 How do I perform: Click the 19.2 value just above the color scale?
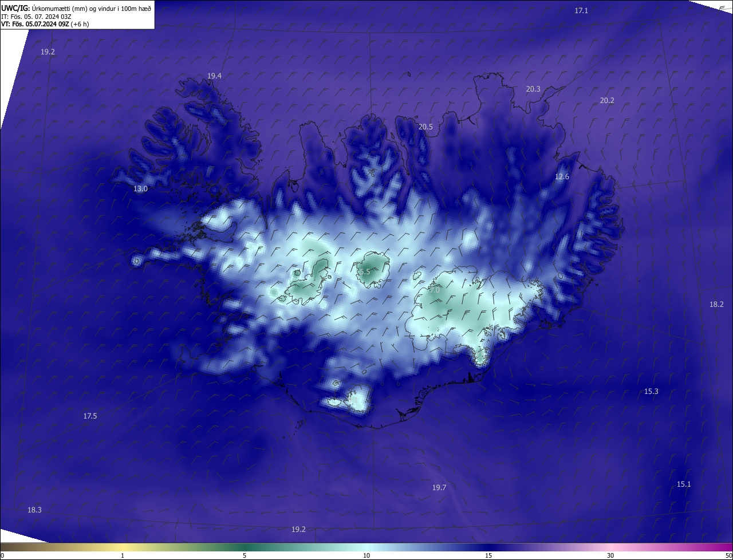tap(298, 529)
